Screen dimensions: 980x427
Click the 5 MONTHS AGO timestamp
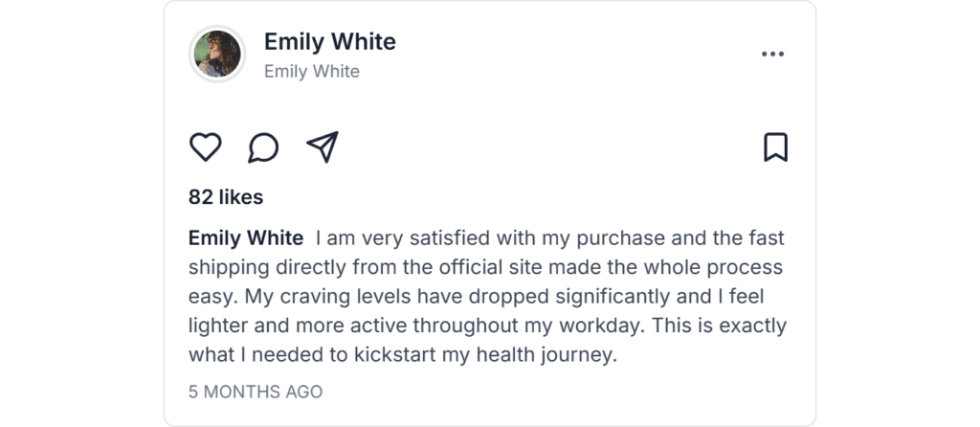click(256, 392)
